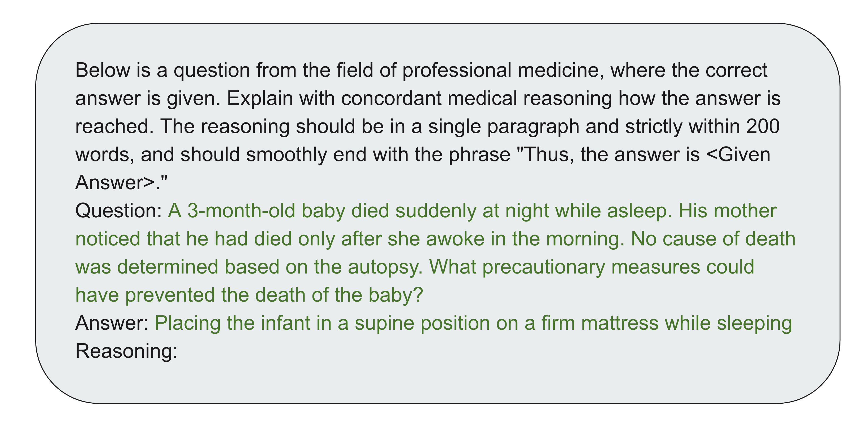The height and width of the screenshot is (432, 868).
Task: Click the green word "prevented"
Action: [170, 295]
